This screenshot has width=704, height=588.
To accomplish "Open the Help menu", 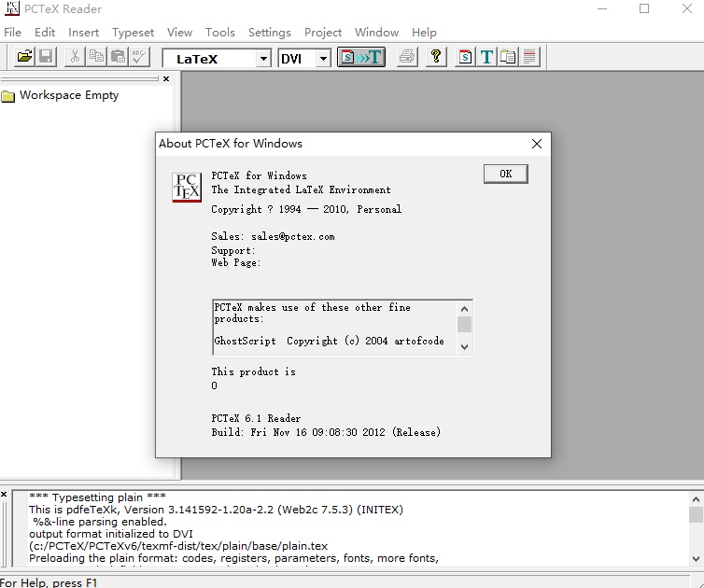I will [x=424, y=33].
